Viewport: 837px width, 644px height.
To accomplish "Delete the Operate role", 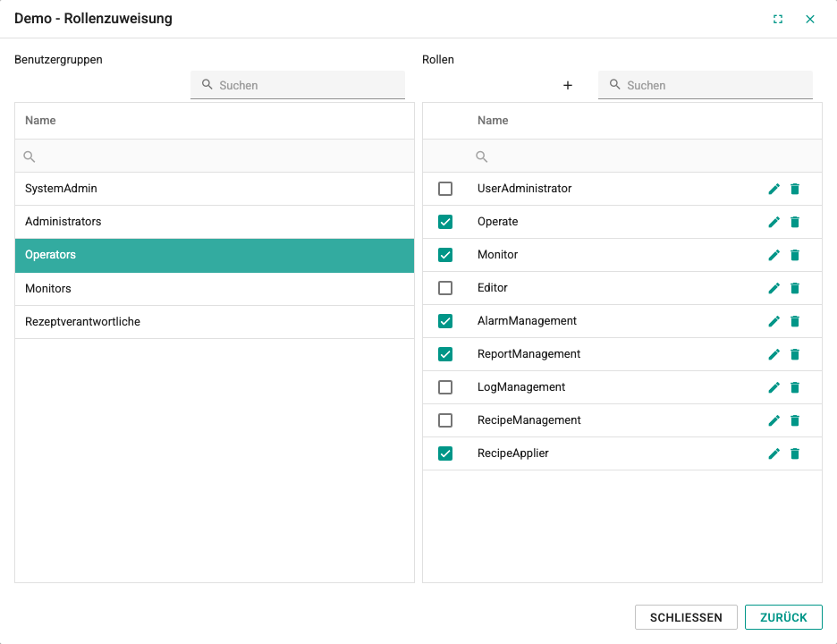I will 795,222.
